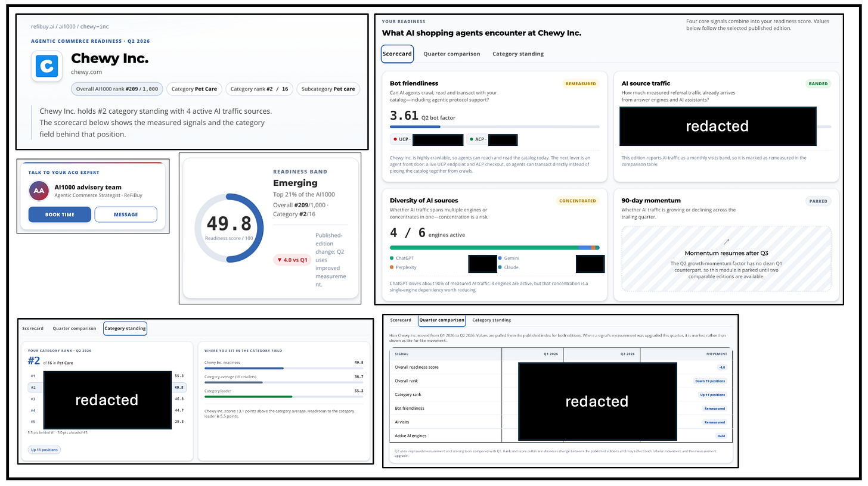Viewport: 868px width, 486px height.
Task: Click "Up 11 positions" pill under the rank list
Action: click(x=44, y=450)
